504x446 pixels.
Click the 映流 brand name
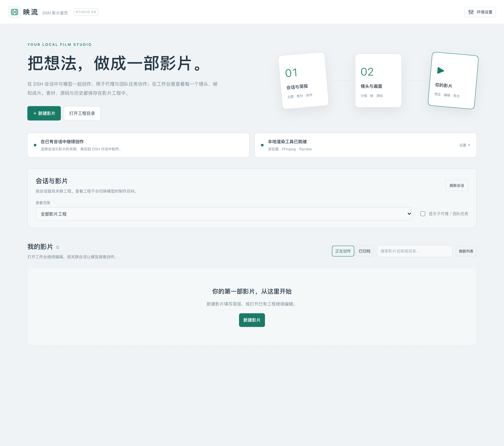(30, 12)
